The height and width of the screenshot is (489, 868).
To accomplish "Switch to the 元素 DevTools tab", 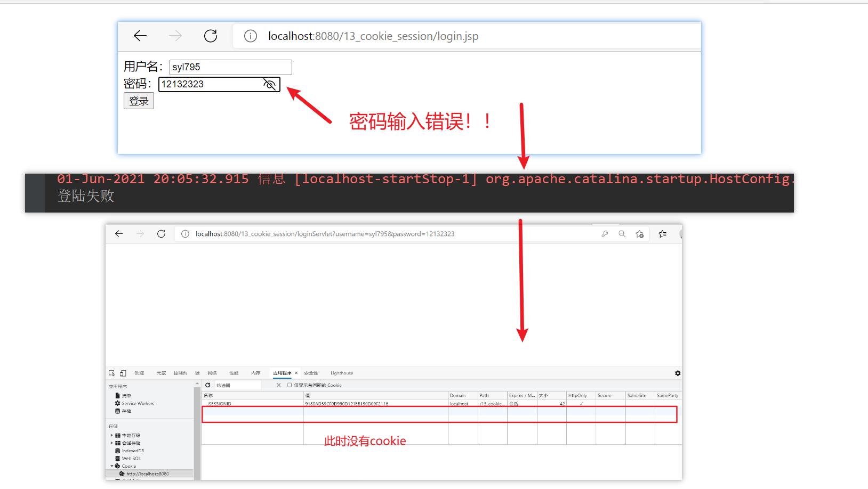I will click(161, 373).
